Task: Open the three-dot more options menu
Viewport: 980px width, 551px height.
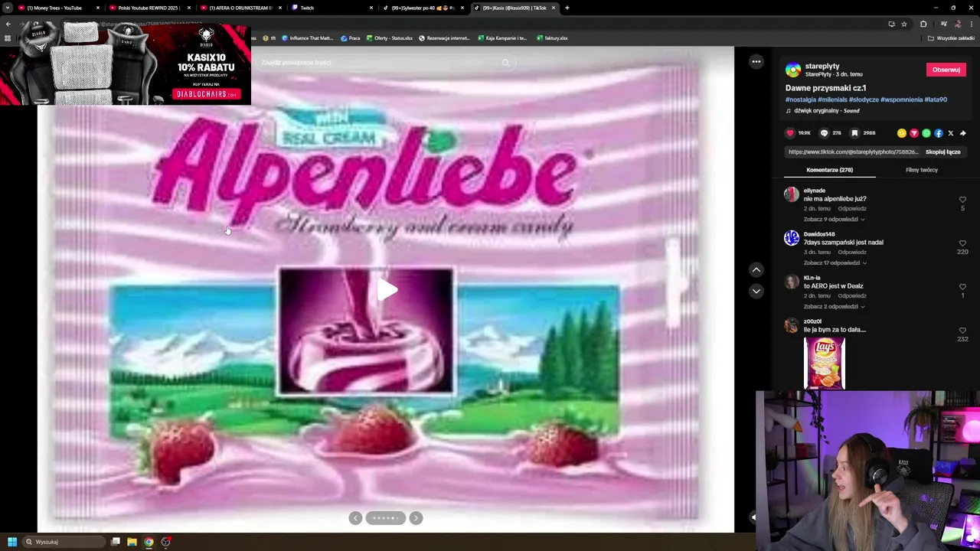Action: (756, 62)
